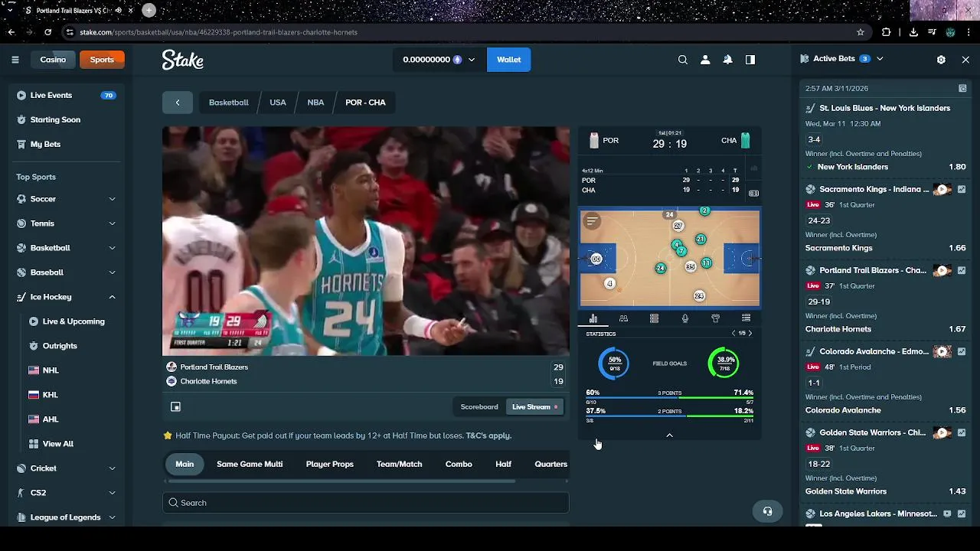
Task: Expand the Tennis sports menu
Action: click(x=112, y=223)
